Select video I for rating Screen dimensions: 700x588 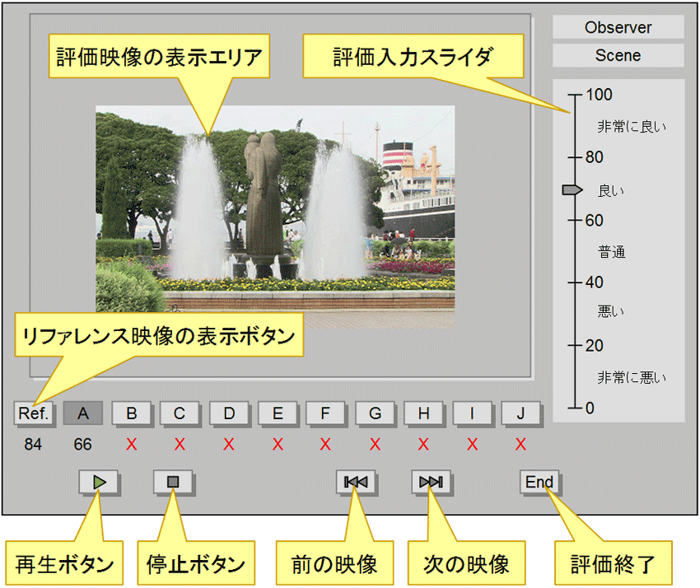pos(471,413)
